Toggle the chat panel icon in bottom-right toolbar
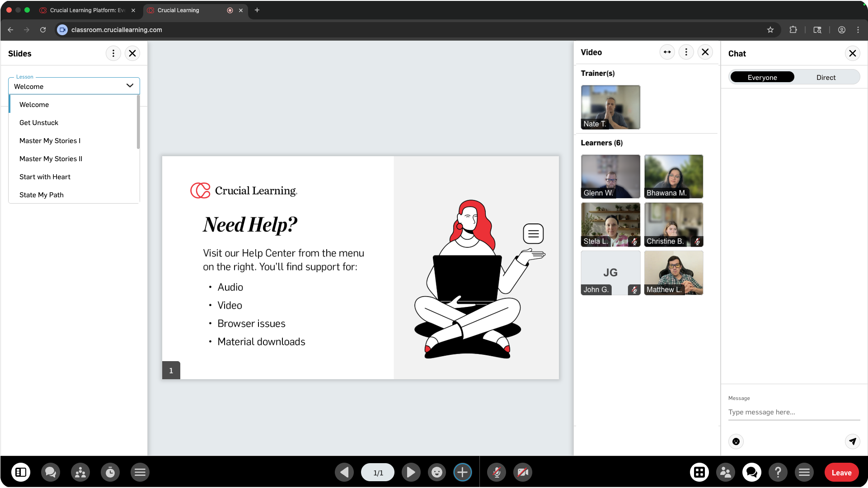The height and width of the screenshot is (488, 868). pos(752,472)
